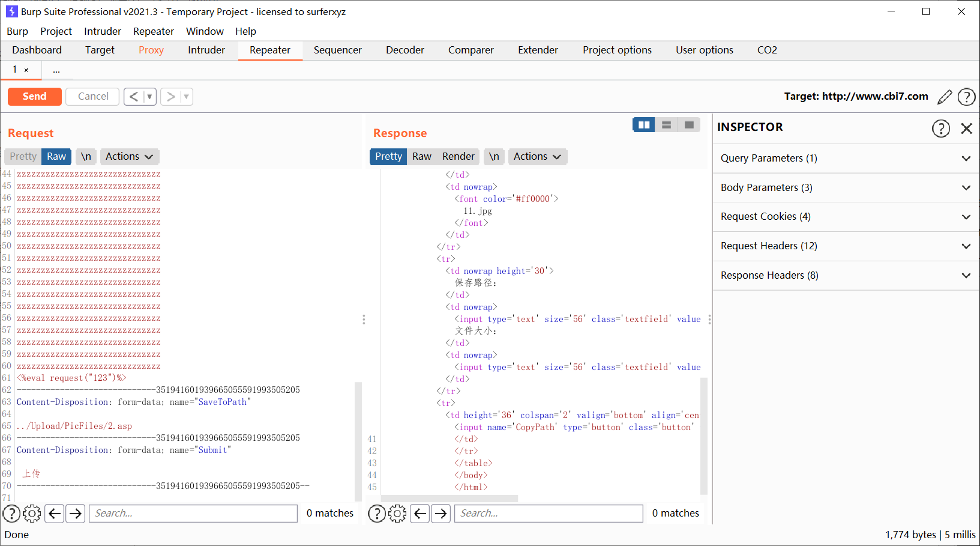This screenshot has height=546, width=980.
Task: Open Request Actions dropdown
Action: coord(130,157)
